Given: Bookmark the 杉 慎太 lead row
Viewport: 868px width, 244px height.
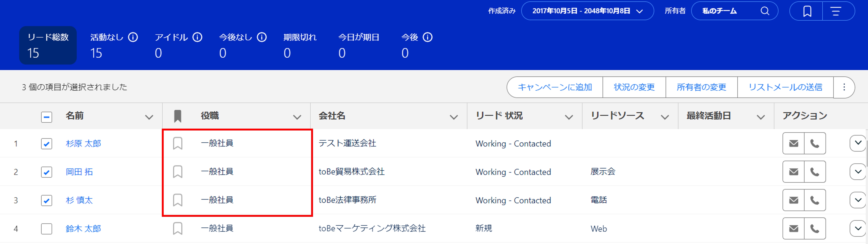Looking at the screenshot, I should (x=178, y=200).
